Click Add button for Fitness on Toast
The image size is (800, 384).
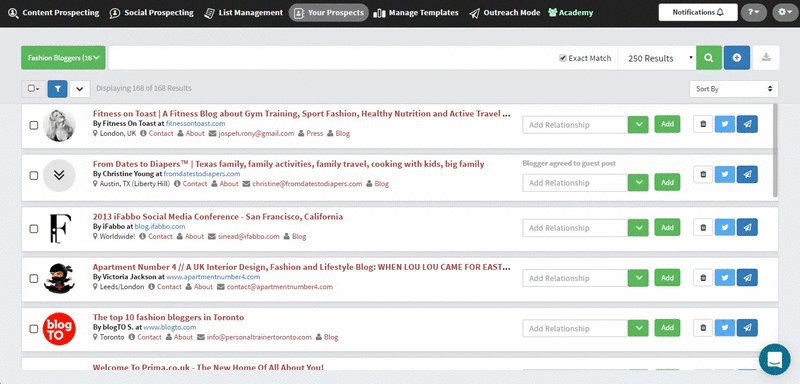667,124
